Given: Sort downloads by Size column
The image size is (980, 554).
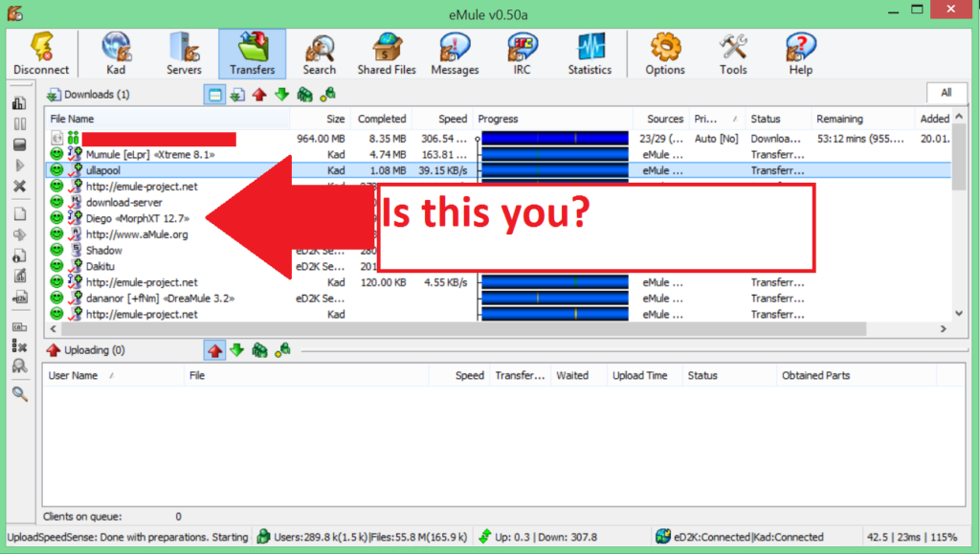Looking at the screenshot, I should tap(320, 119).
